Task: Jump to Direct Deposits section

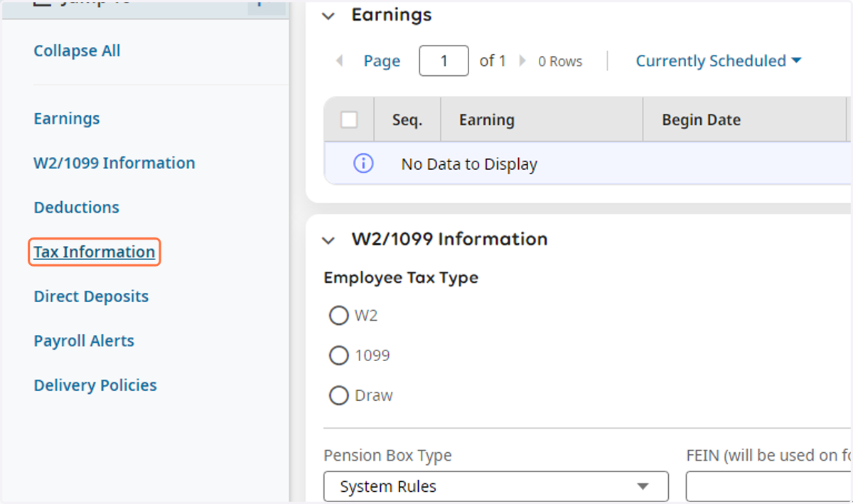Action: 91,296
